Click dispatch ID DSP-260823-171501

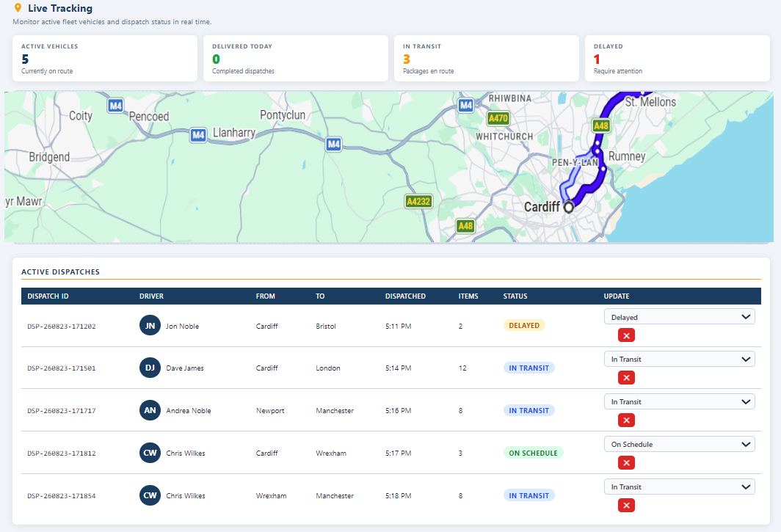point(61,368)
